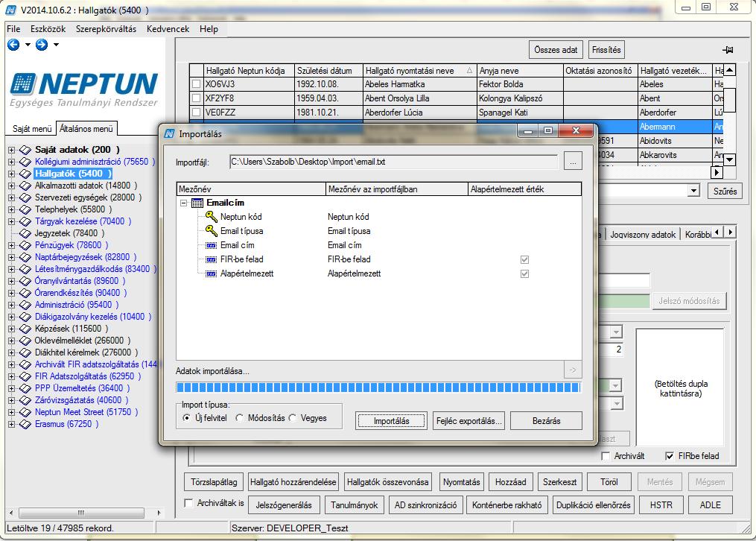Click the Saját adatok tree node icon
756x541 pixels.
click(25, 150)
